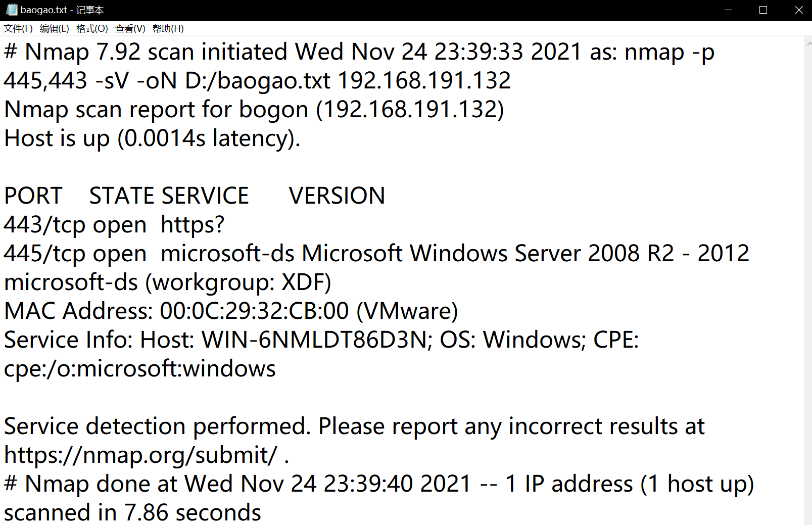The width and height of the screenshot is (812, 525).
Task: Click the Notepad icon in title bar
Action: coord(12,10)
